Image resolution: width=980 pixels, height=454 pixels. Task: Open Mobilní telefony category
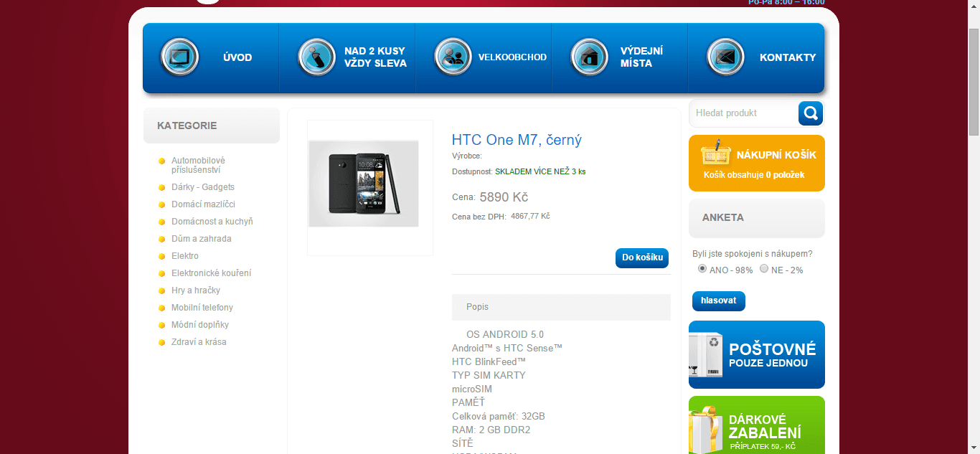click(202, 308)
